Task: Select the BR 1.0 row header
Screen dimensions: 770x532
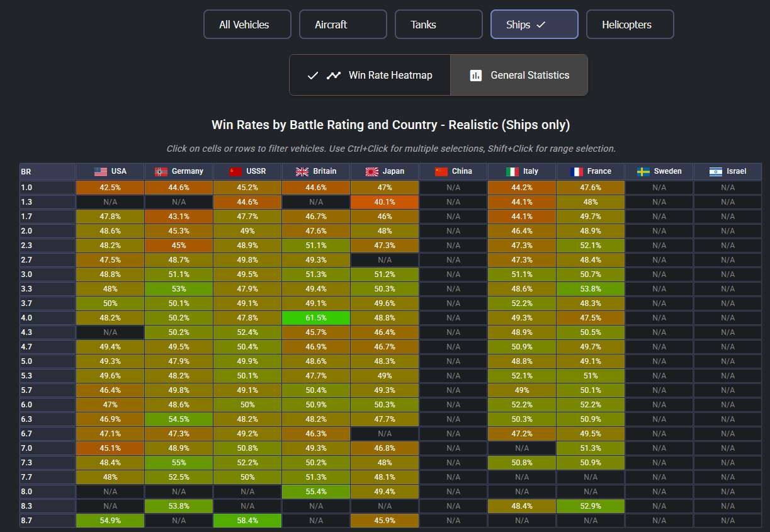Action: 48,187
